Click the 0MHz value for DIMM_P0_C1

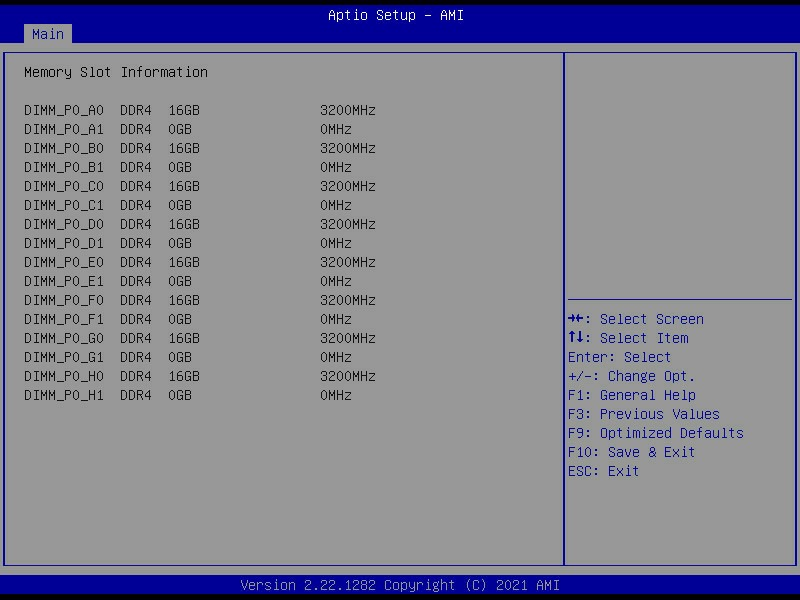click(336, 205)
